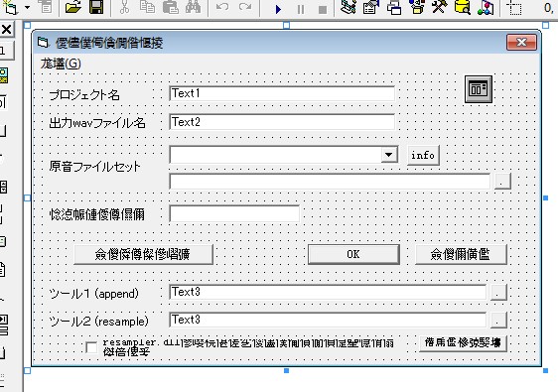Click the OK button
The width and height of the screenshot is (558, 392).
tap(353, 254)
